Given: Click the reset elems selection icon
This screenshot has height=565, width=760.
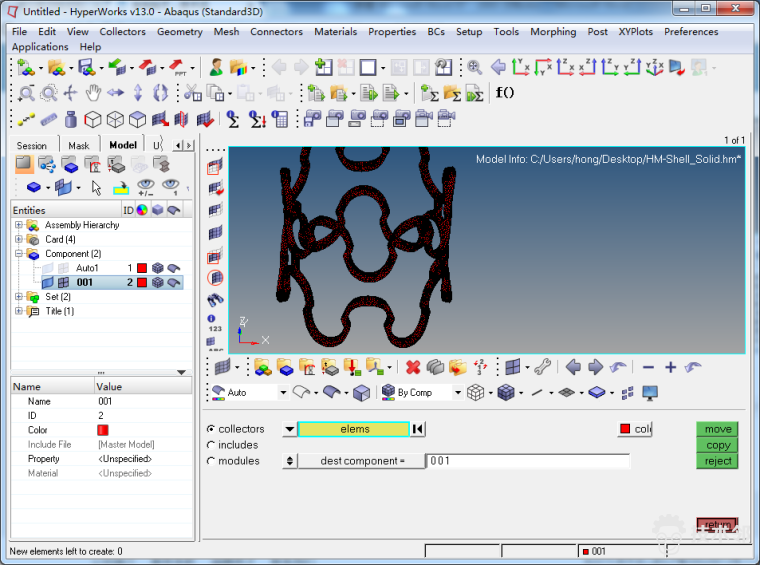Looking at the screenshot, I should [x=419, y=429].
